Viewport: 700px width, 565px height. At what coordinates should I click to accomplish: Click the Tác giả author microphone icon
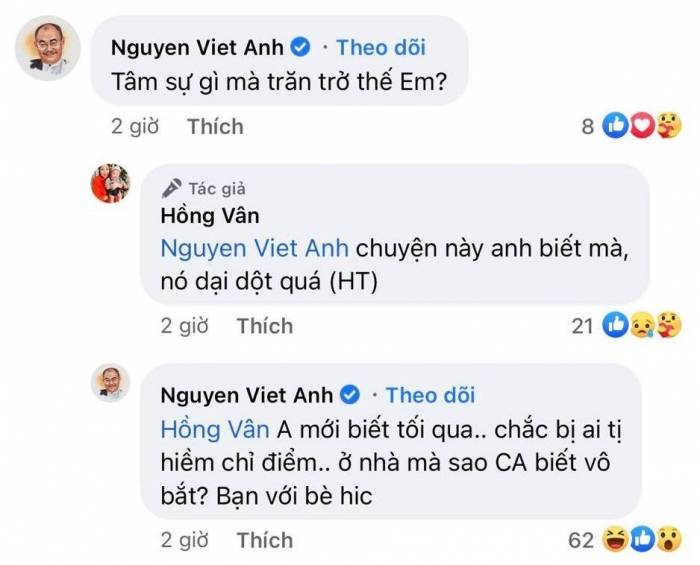tap(171, 188)
